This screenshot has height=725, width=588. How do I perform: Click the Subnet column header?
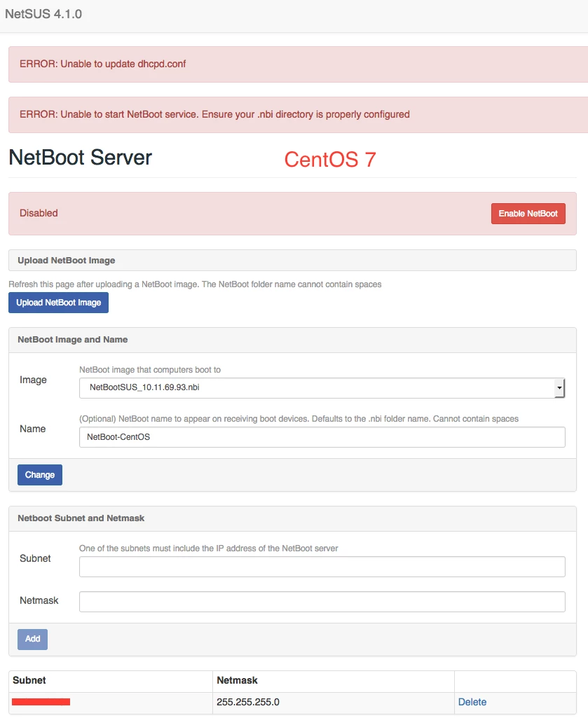pos(29,680)
